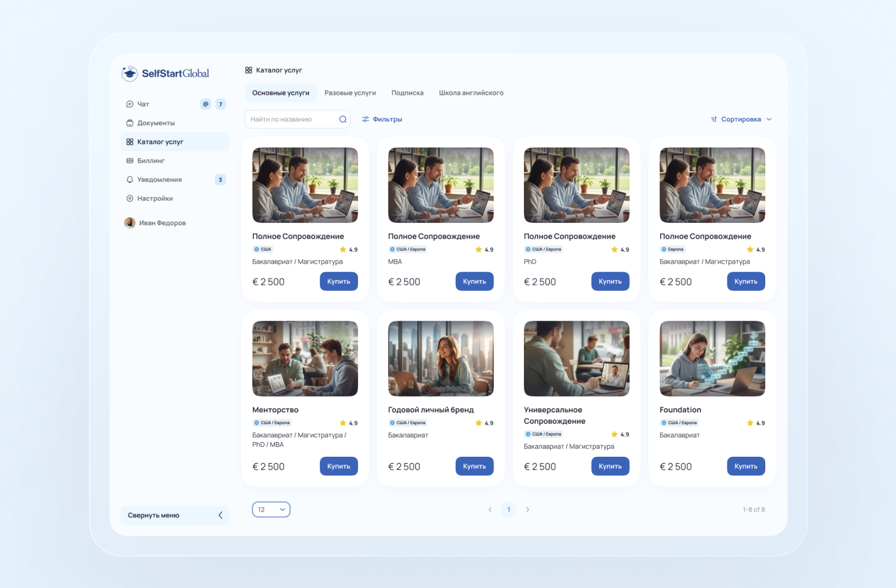Screen dimensions: 896x588
Task: Open the items per page dropdown
Action: click(x=271, y=509)
